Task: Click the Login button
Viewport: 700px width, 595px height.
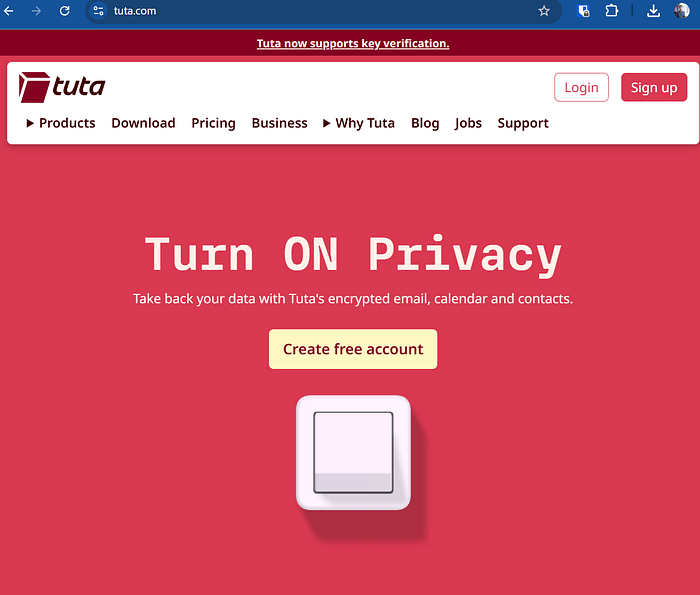Action: coord(581,87)
